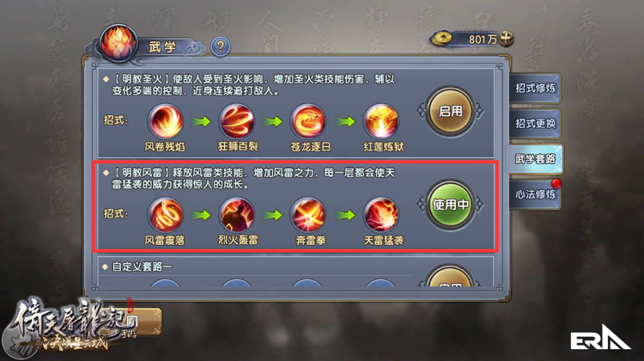This screenshot has height=361, width=644.
Task: Select the 天雷猛袭 skill icon
Action: click(x=381, y=215)
